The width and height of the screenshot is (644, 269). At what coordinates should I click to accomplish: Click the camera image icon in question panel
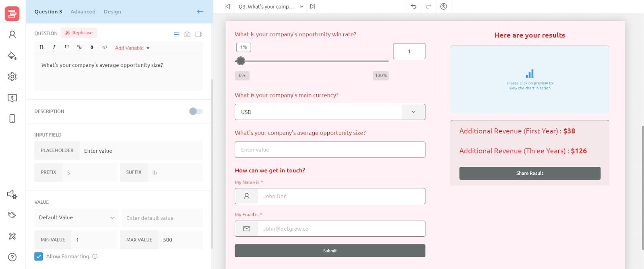pyautogui.click(x=187, y=34)
